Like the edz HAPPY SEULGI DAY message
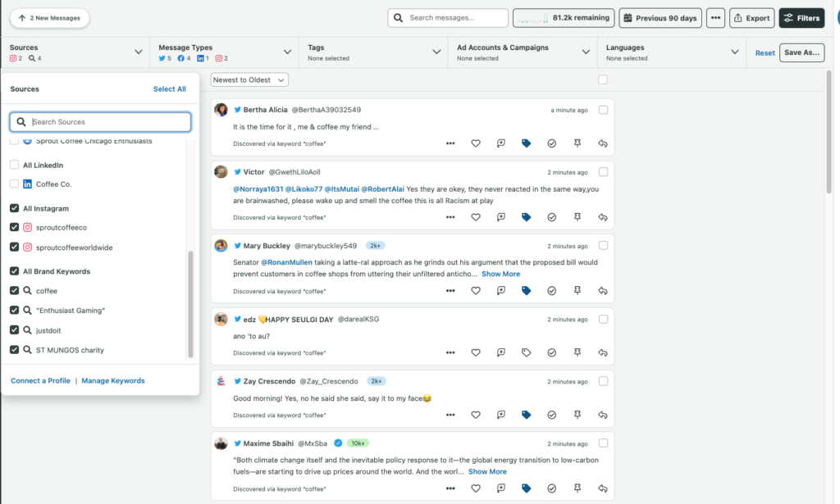The image size is (840, 504). coord(476,352)
